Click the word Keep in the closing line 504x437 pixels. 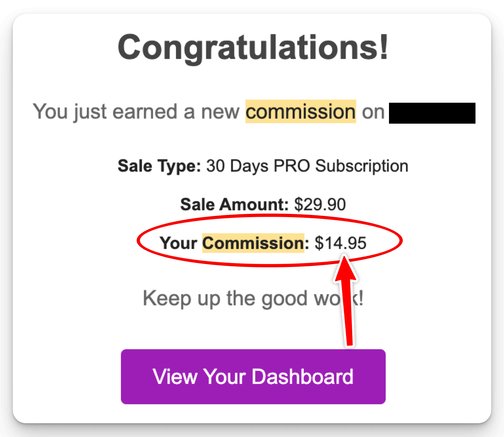click(x=167, y=298)
